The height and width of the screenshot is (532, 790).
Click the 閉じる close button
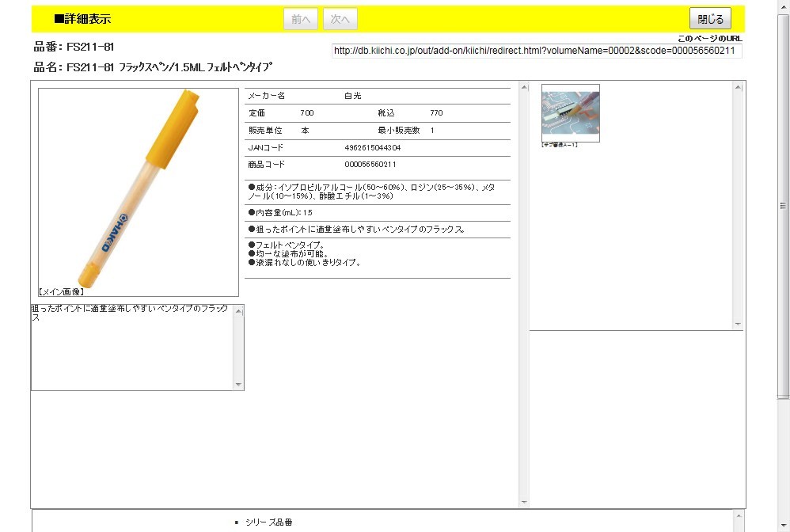[710, 19]
